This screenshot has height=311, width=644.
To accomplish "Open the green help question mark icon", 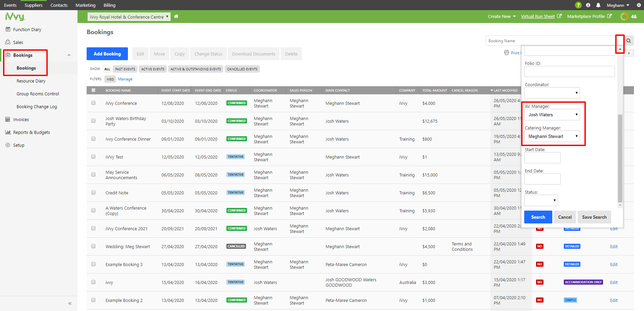I will pos(578,5).
